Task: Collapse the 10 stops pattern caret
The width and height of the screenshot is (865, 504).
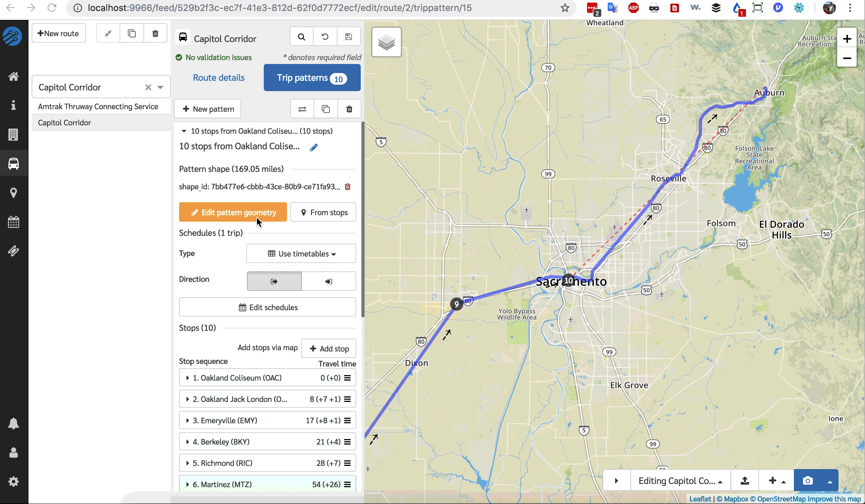Action: pos(184,131)
